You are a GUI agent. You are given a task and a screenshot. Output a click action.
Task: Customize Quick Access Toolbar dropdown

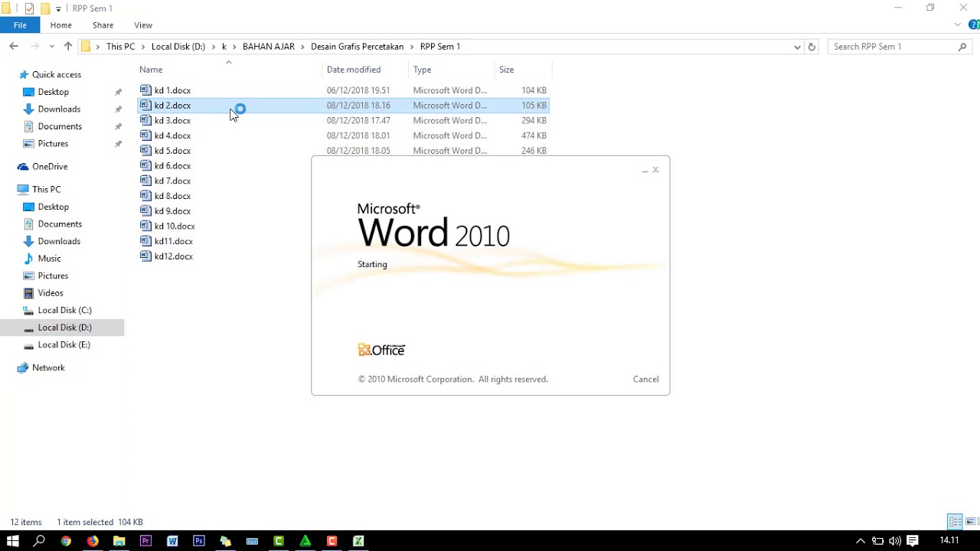pyautogui.click(x=58, y=9)
